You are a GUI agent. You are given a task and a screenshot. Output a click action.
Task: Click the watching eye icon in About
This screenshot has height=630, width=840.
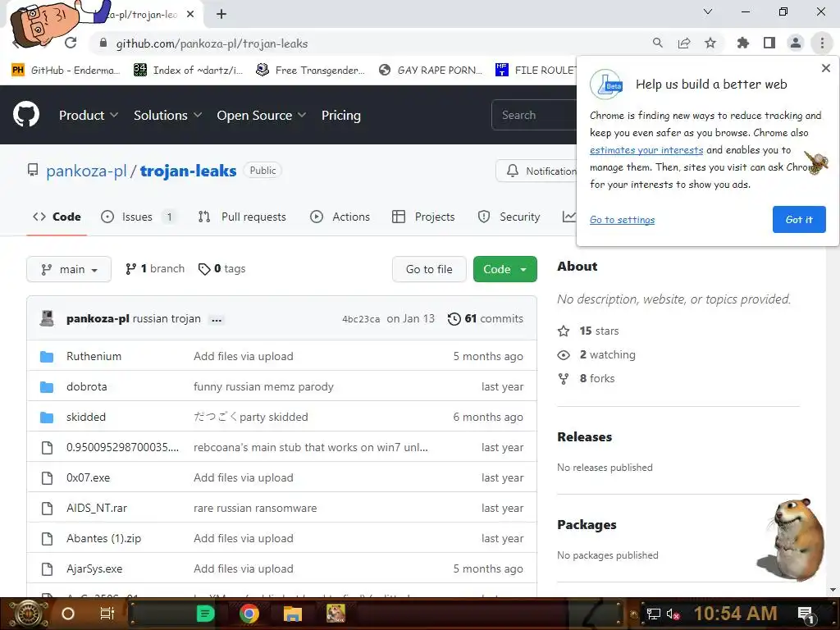click(564, 354)
